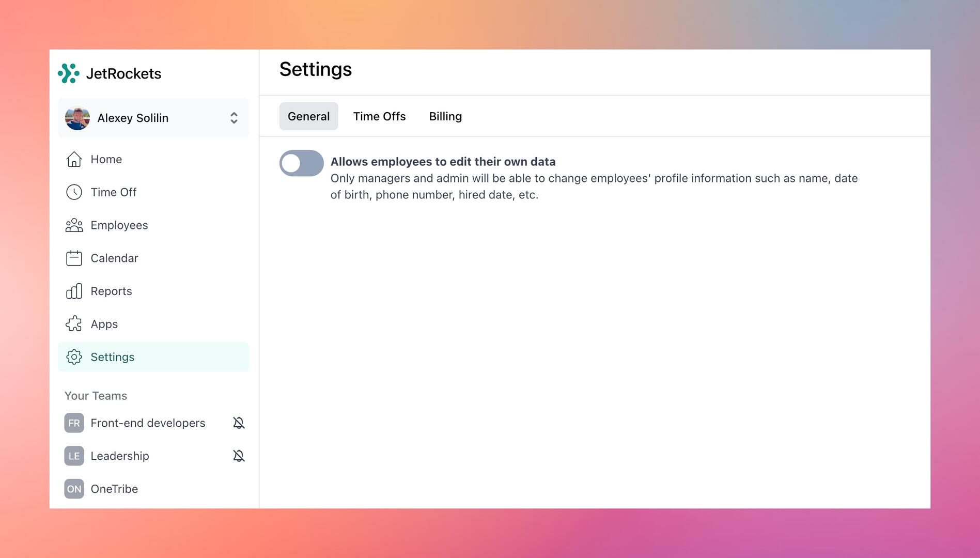Expand the Alexey Solilin account switcher
Viewport: 980px width, 558px height.
coord(234,118)
